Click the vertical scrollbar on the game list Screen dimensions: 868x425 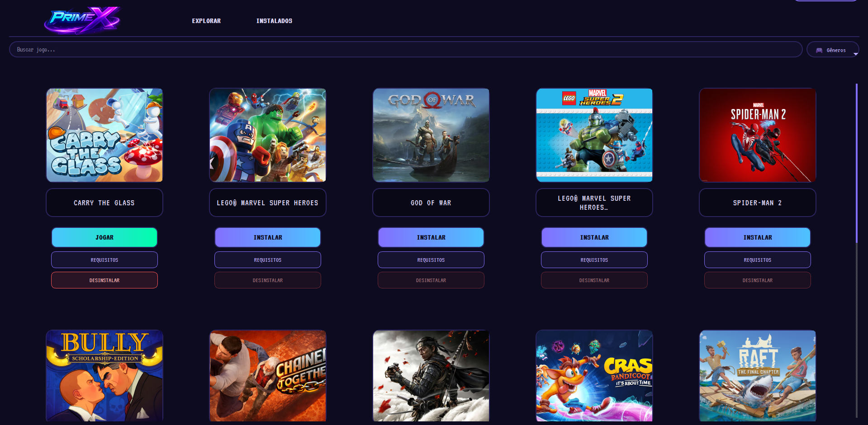coord(857,163)
